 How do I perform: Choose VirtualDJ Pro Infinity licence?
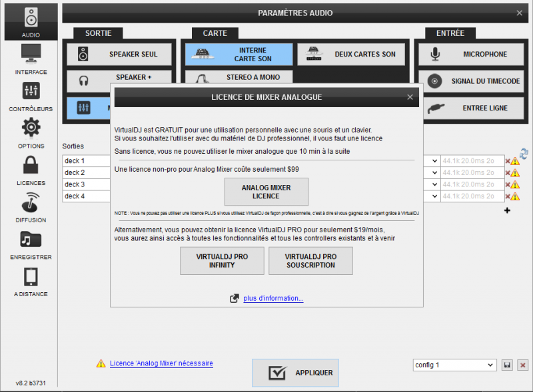(222, 260)
